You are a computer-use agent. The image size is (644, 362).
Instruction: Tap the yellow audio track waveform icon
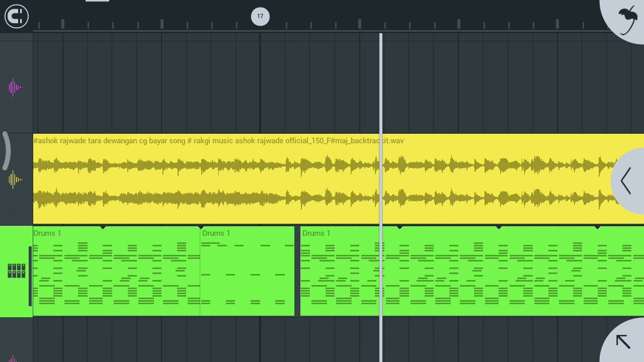(15, 179)
